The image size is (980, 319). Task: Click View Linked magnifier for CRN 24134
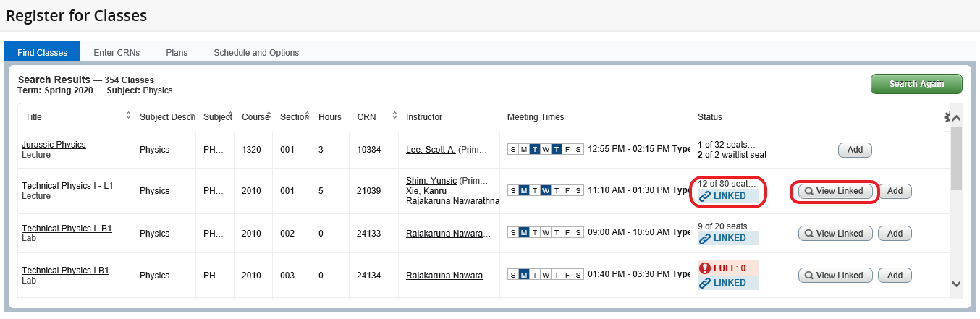pyautogui.click(x=808, y=276)
